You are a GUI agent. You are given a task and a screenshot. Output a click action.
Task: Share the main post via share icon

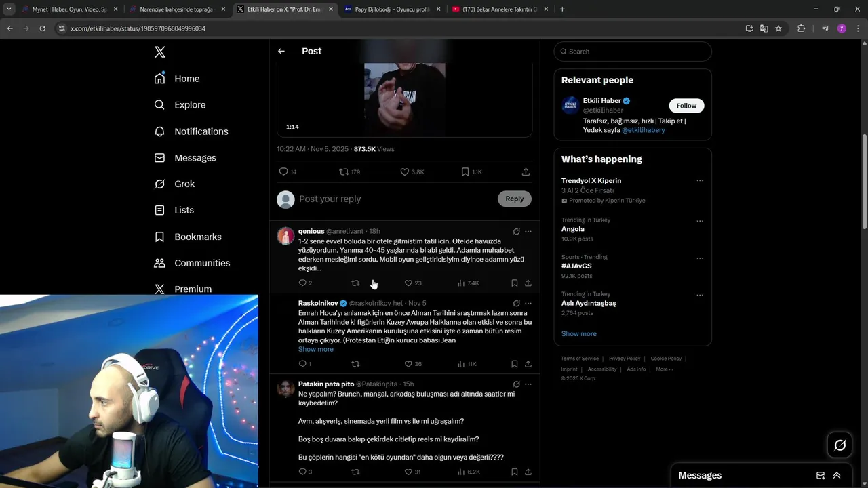coord(526,171)
